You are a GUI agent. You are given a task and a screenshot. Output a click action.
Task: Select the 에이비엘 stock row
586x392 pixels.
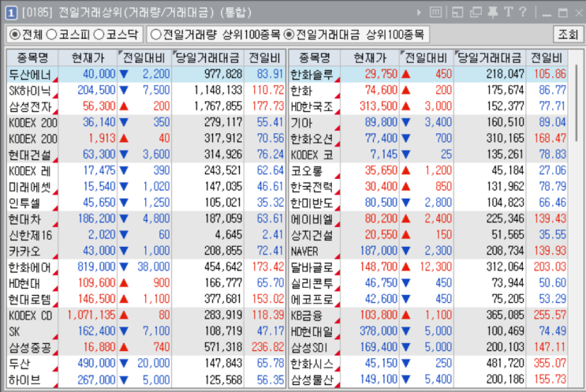point(428,219)
